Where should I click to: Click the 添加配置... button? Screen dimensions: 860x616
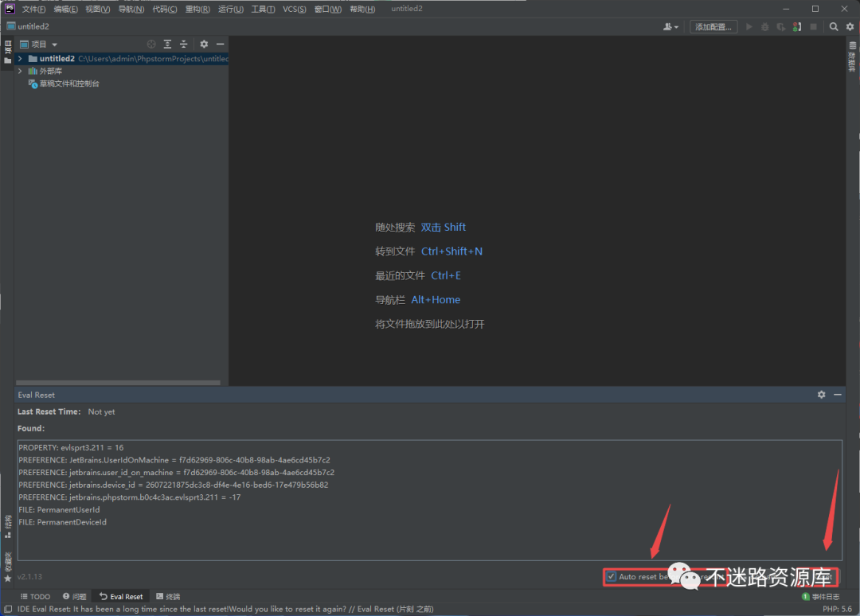[x=713, y=26]
